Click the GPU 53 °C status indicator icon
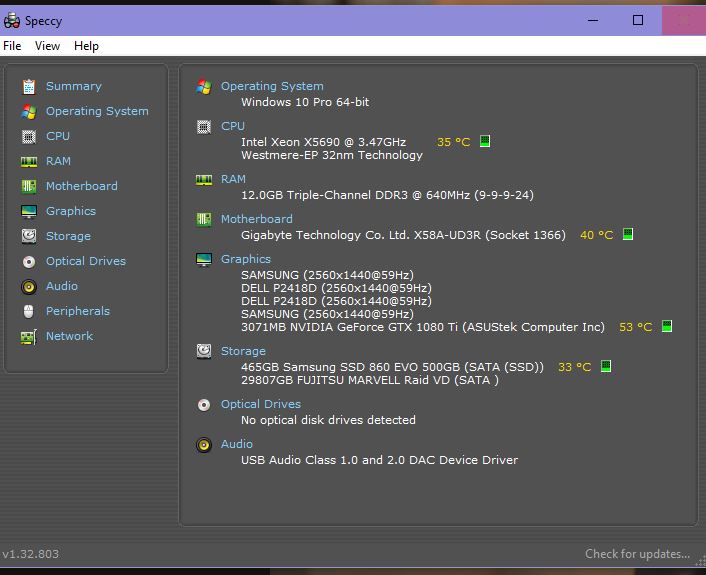 pyautogui.click(x=667, y=326)
